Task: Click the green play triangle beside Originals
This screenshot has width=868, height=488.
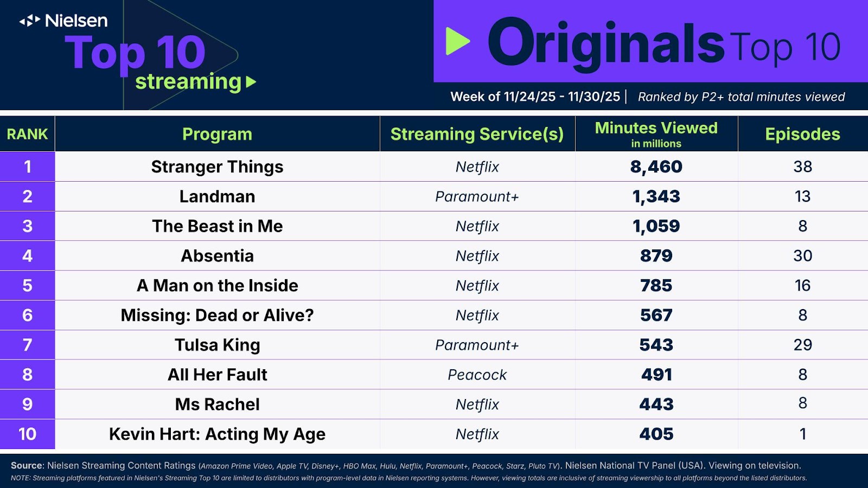Action: tap(457, 41)
